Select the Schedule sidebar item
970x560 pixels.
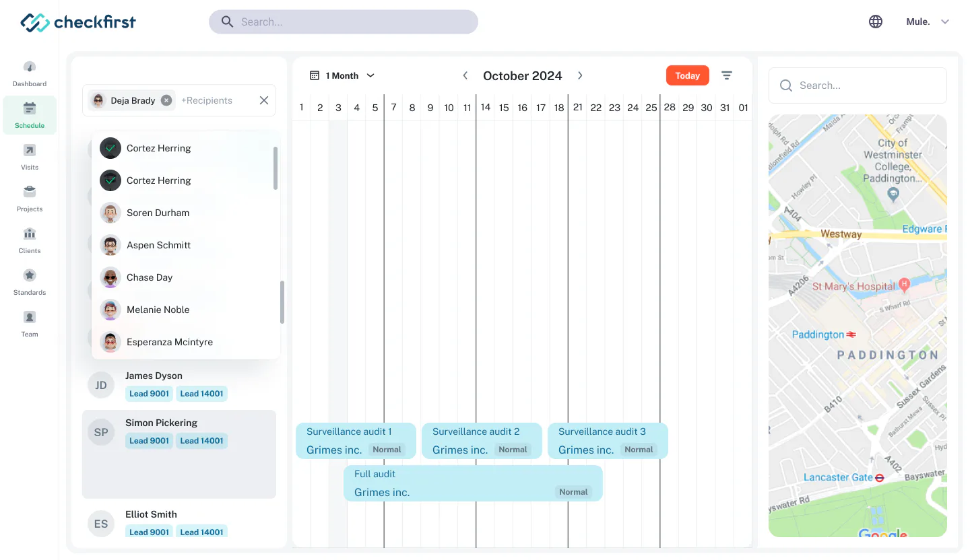click(x=30, y=115)
